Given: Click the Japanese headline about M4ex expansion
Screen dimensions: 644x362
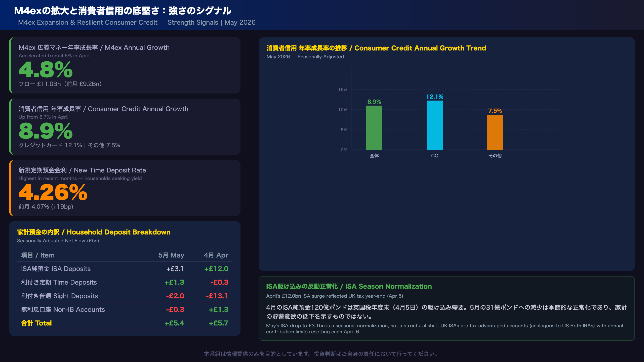Looking at the screenshot, I should click(x=123, y=11).
